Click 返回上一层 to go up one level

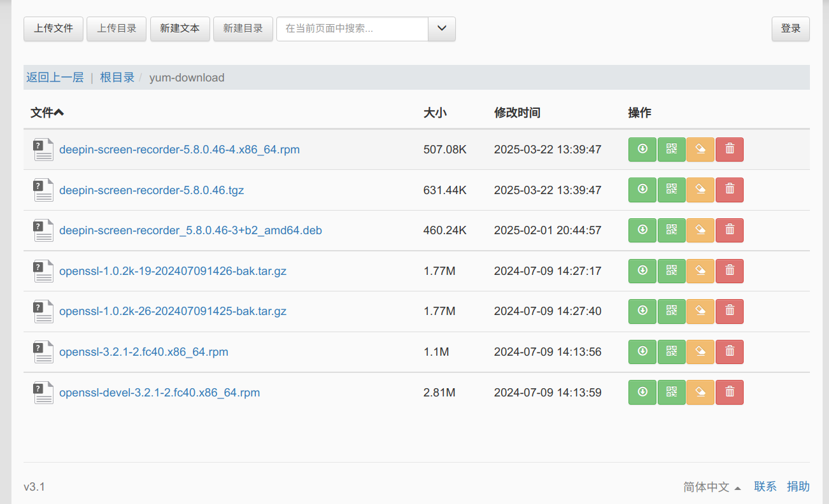tap(55, 78)
